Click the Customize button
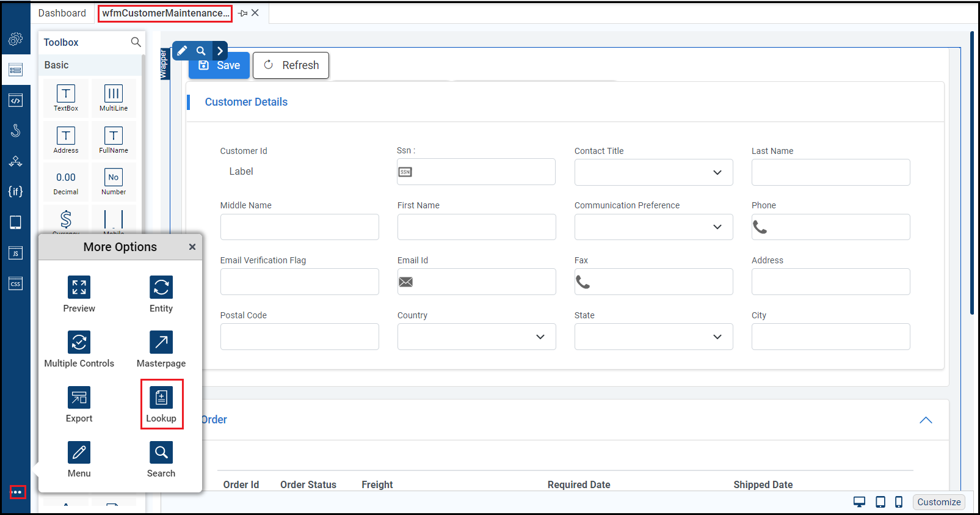Screen dimensions: 980x515 tap(938, 502)
